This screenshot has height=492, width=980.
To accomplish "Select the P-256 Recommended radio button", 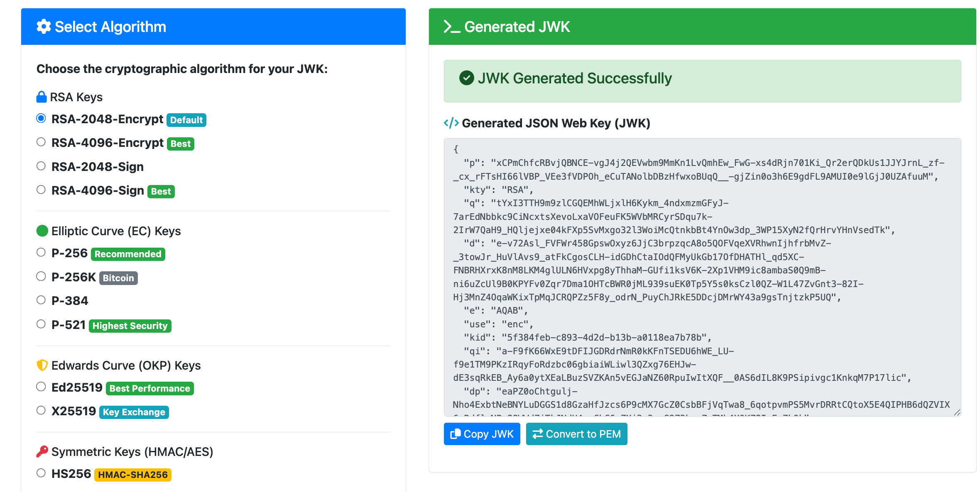I will [41, 253].
